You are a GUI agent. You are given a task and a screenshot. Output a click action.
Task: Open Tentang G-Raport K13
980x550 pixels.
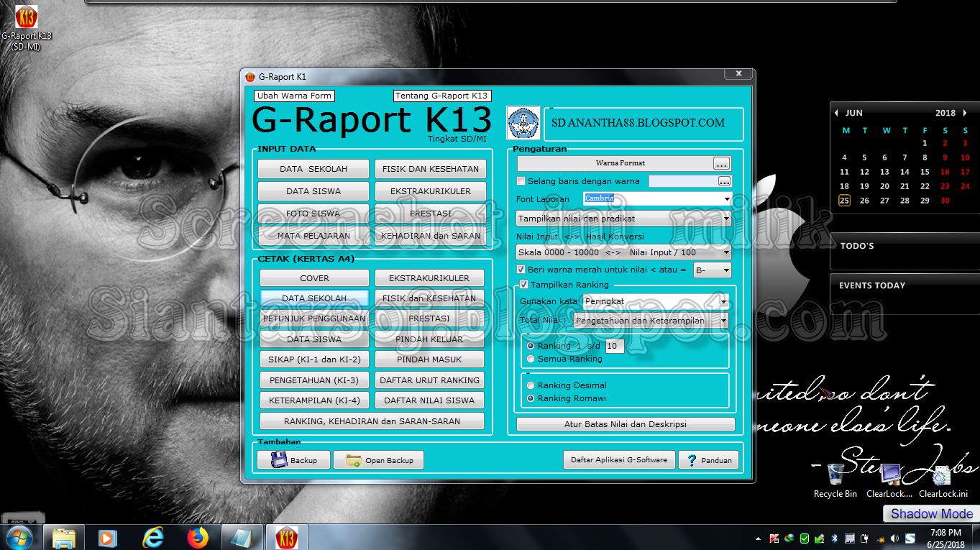click(441, 96)
